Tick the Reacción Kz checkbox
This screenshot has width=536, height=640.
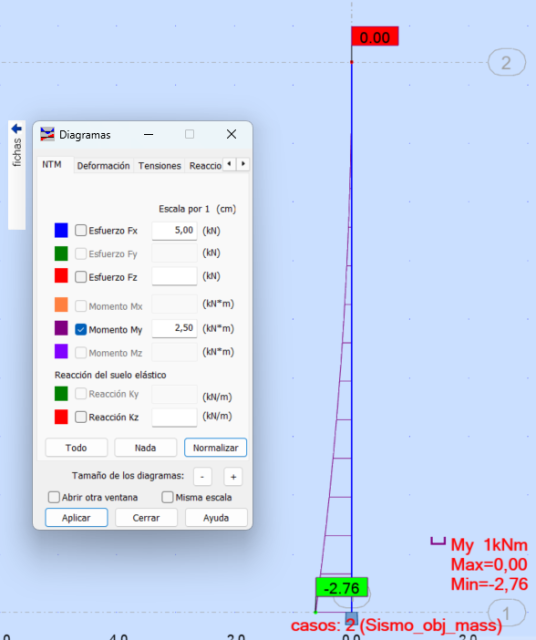[81, 417]
